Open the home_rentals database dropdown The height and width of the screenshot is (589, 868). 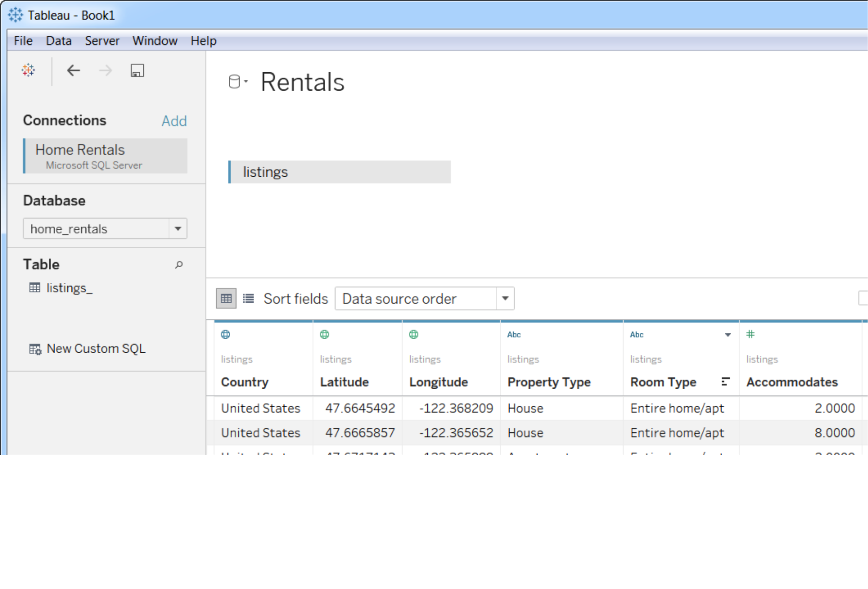pyautogui.click(x=178, y=228)
